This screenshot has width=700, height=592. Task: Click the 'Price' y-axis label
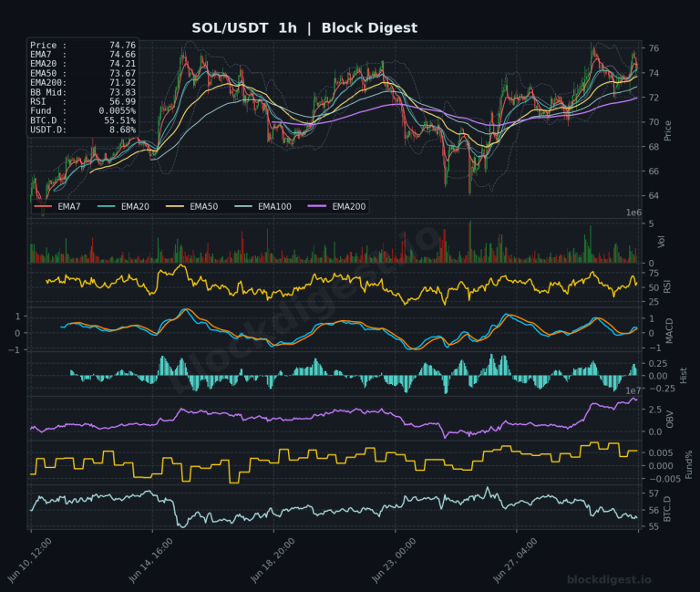[668, 131]
